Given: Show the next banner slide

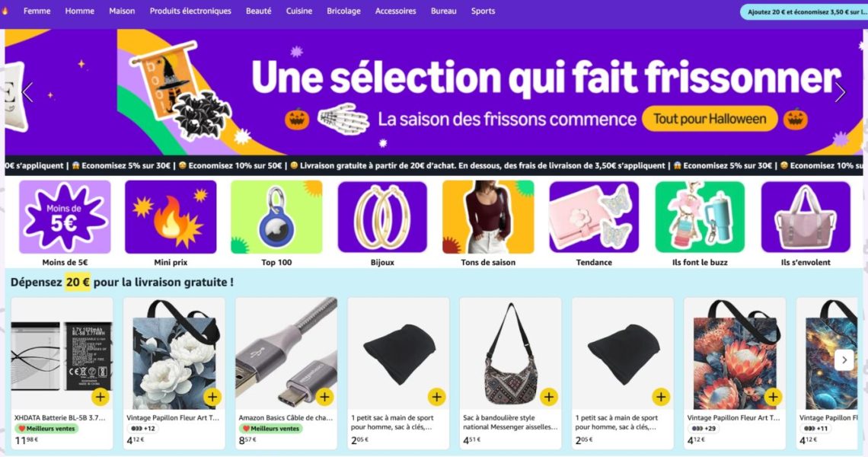Looking at the screenshot, I should point(841,92).
